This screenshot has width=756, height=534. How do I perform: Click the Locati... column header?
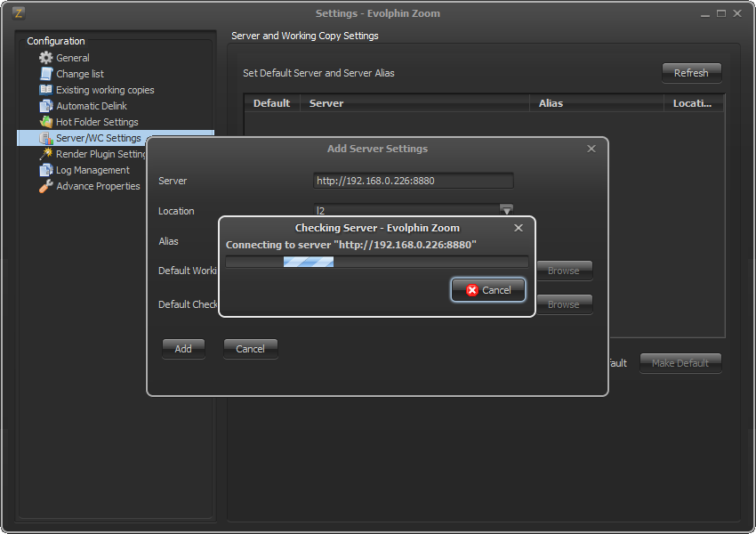click(x=694, y=103)
